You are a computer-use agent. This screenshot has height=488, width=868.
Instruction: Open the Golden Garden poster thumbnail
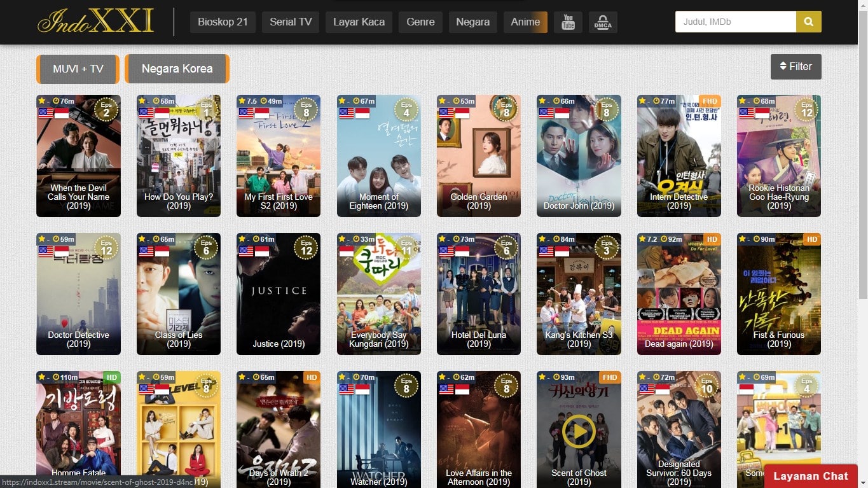point(479,156)
